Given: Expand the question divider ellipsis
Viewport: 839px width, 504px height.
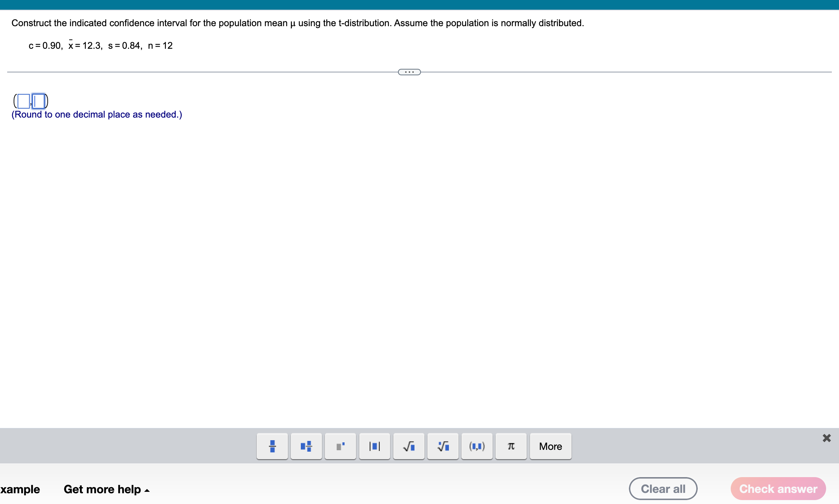Looking at the screenshot, I should [x=409, y=72].
